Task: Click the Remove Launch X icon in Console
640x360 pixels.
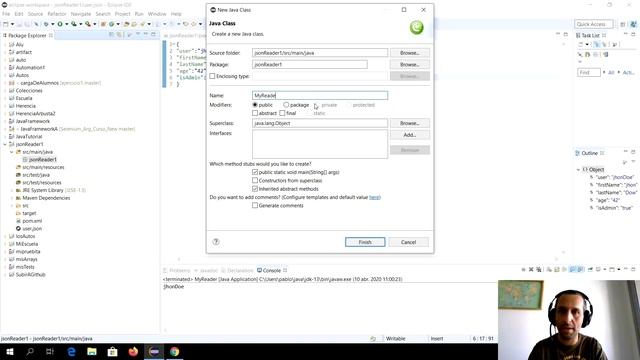Action: 531,269
